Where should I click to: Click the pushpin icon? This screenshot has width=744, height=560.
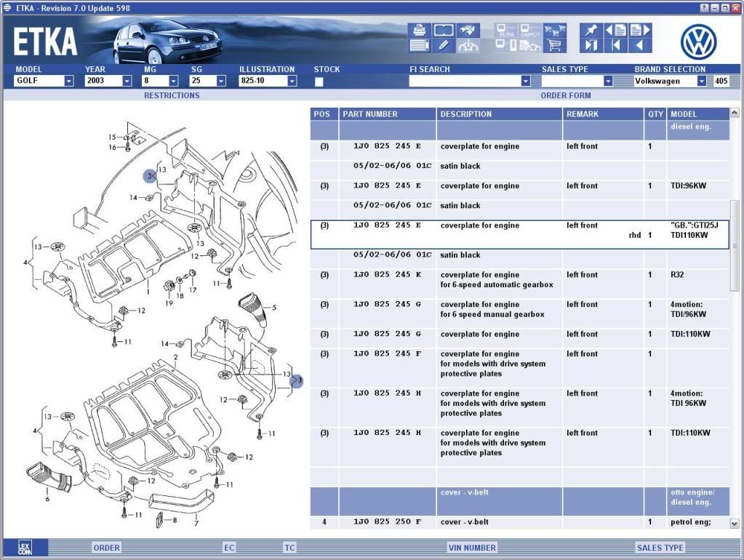click(x=591, y=31)
